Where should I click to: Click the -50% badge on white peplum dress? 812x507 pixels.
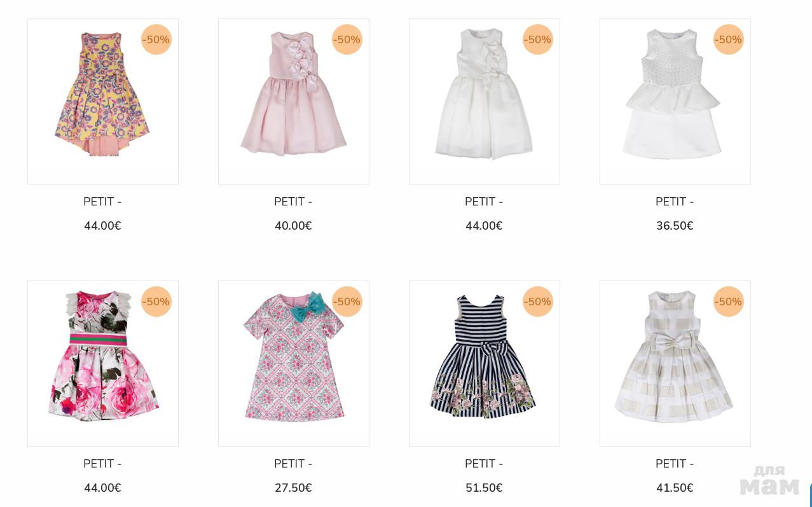[729, 39]
